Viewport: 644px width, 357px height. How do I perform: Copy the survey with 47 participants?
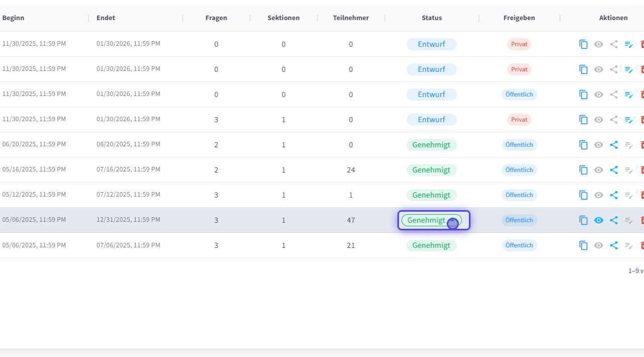click(584, 220)
